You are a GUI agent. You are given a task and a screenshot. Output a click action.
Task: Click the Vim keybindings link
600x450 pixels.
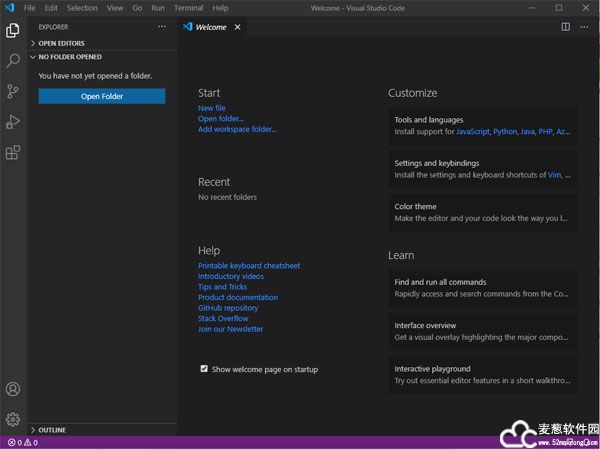tap(554, 175)
